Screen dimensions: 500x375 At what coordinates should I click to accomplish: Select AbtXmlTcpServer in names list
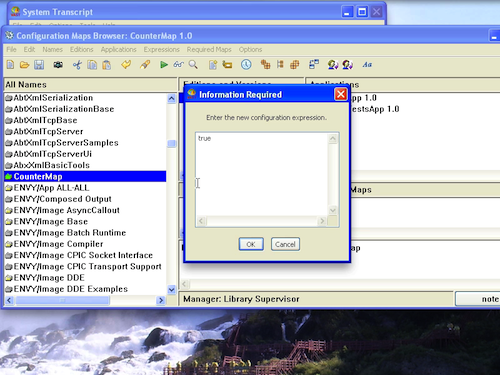(48, 132)
